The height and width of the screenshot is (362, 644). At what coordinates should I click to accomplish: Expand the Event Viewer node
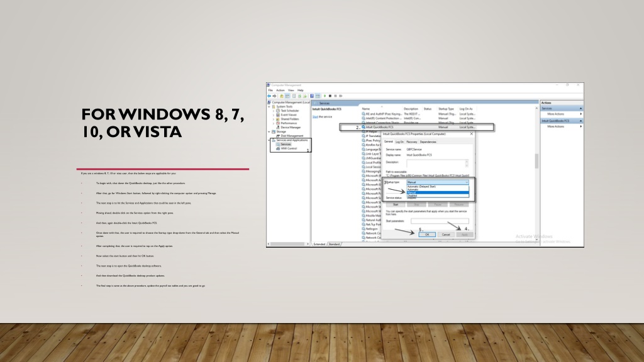click(x=274, y=115)
